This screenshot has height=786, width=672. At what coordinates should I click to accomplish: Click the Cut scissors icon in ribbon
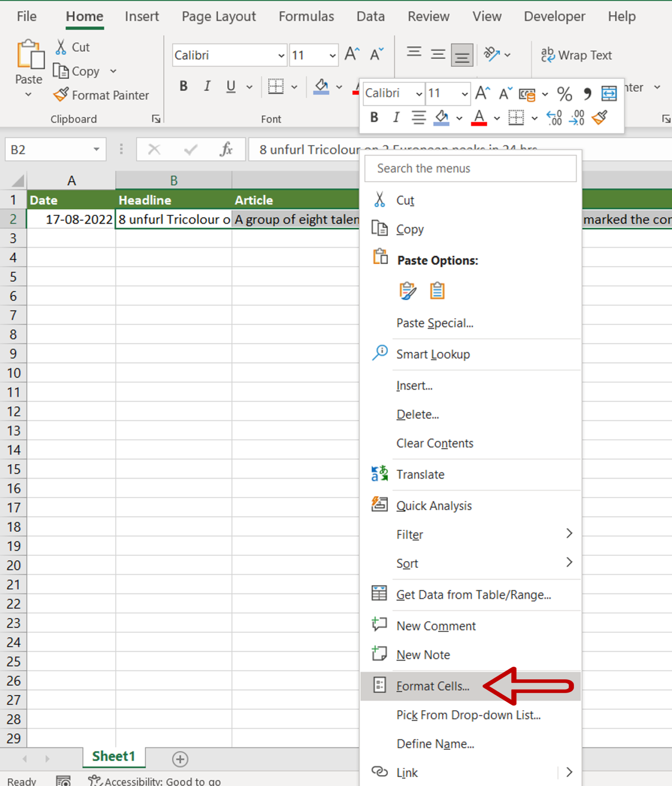61,47
